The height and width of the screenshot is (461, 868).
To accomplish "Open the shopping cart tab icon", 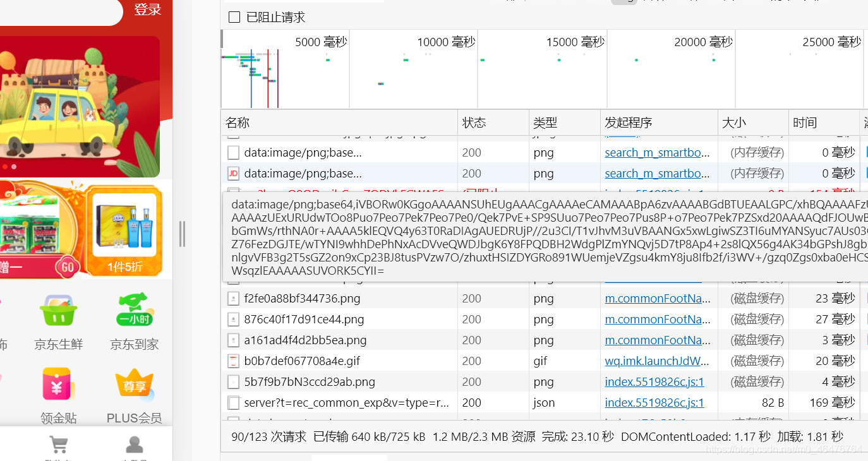I will click(59, 445).
